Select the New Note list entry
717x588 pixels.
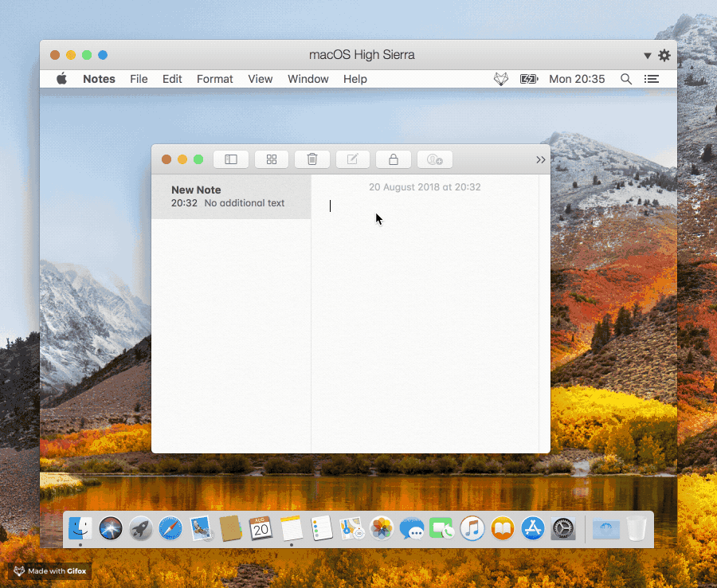[x=231, y=197]
